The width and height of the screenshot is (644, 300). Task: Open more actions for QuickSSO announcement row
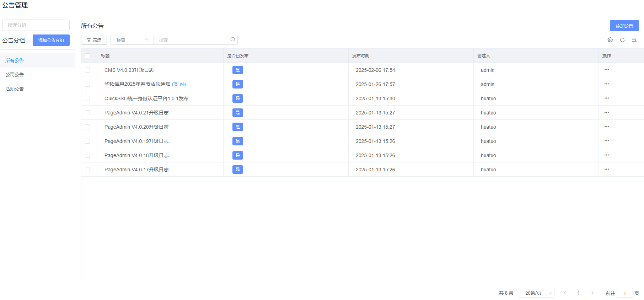(x=607, y=98)
